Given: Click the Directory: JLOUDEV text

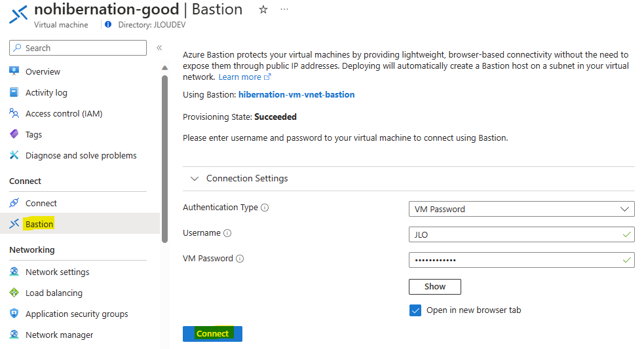Looking at the screenshot, I should click(152, 25).
